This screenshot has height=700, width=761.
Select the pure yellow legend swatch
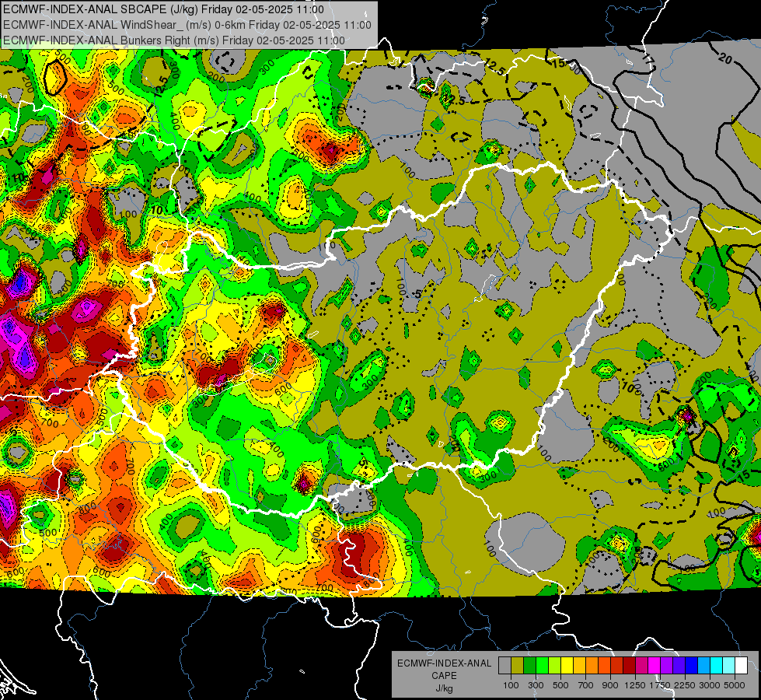tap(567, 666)
